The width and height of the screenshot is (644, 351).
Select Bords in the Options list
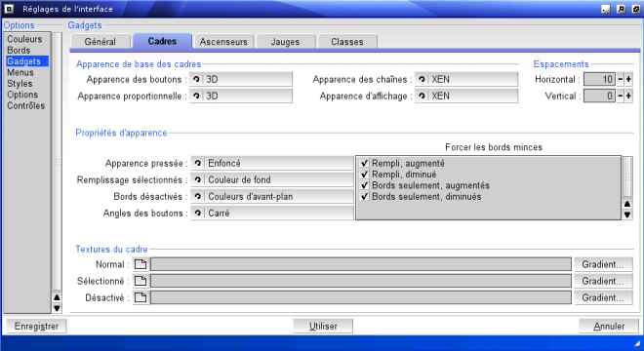pyautogui.click(x=27, y=50)
